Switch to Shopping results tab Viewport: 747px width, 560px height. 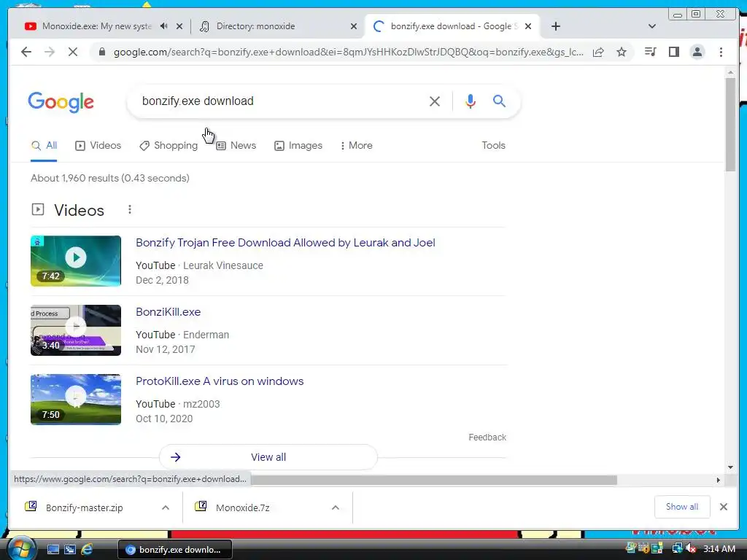click(x=169, y=145)
